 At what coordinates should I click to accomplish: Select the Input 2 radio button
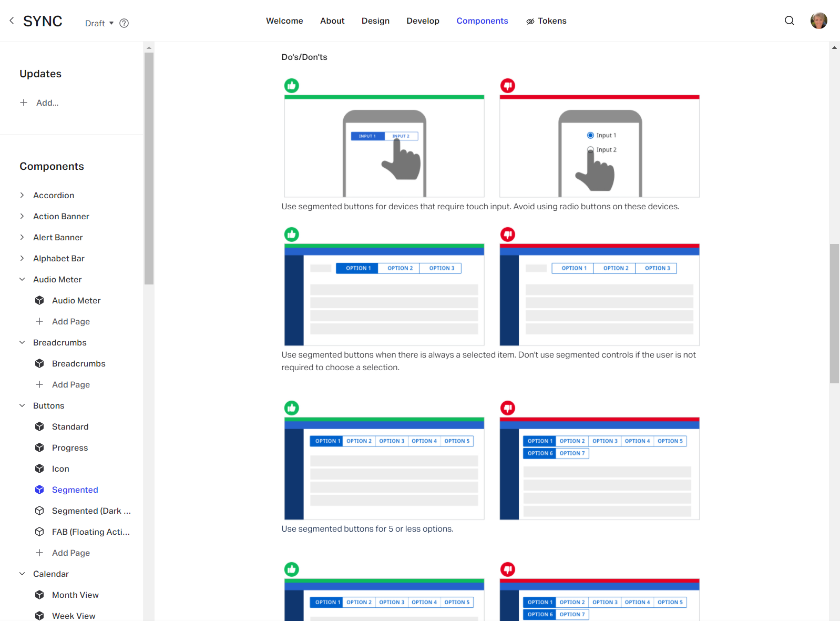590,149
